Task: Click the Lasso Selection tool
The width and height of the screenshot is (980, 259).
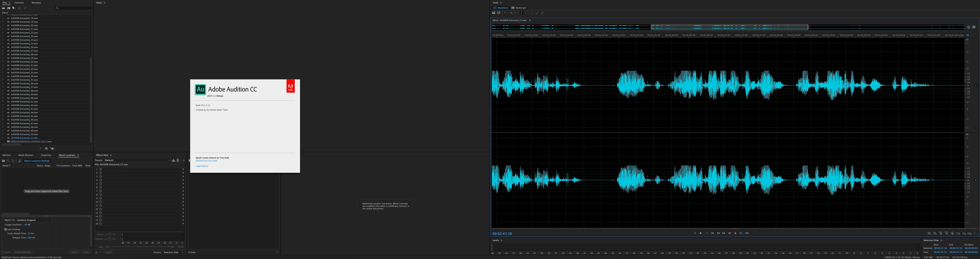Action: coord(532,13)
